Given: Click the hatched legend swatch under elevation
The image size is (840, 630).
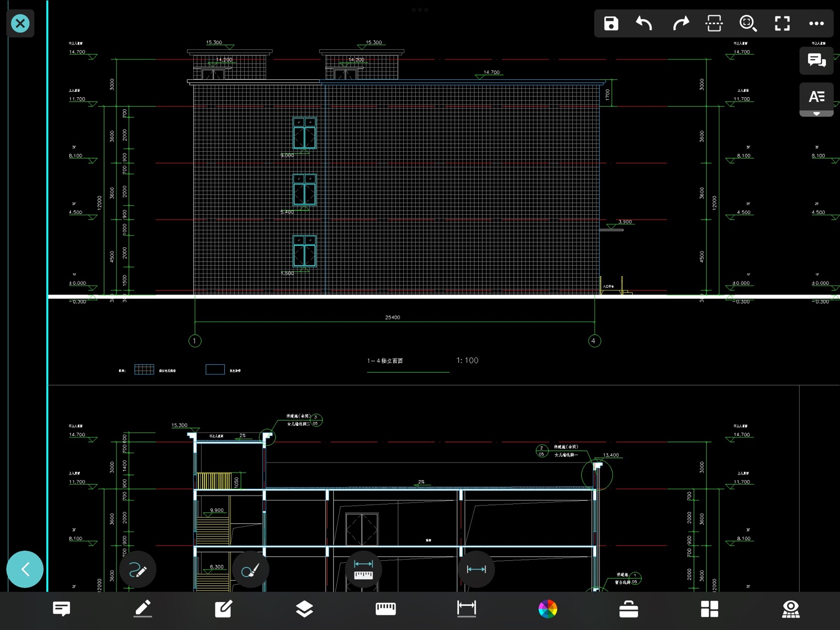Looking at the screenshot, I should click(x=144, y=369).
